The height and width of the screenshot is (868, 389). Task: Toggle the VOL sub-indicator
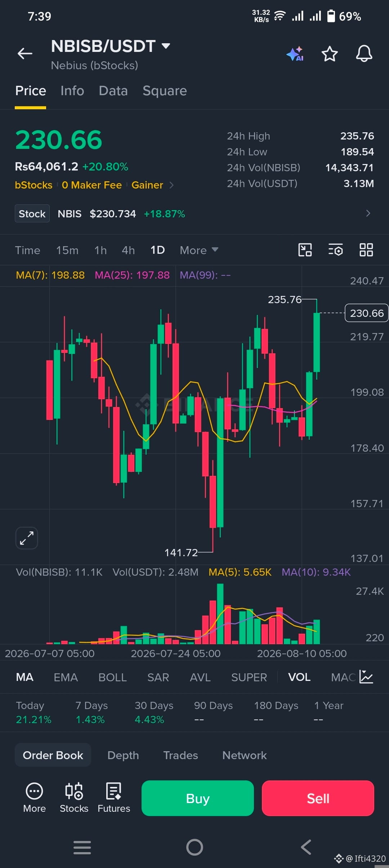point(299,677)
